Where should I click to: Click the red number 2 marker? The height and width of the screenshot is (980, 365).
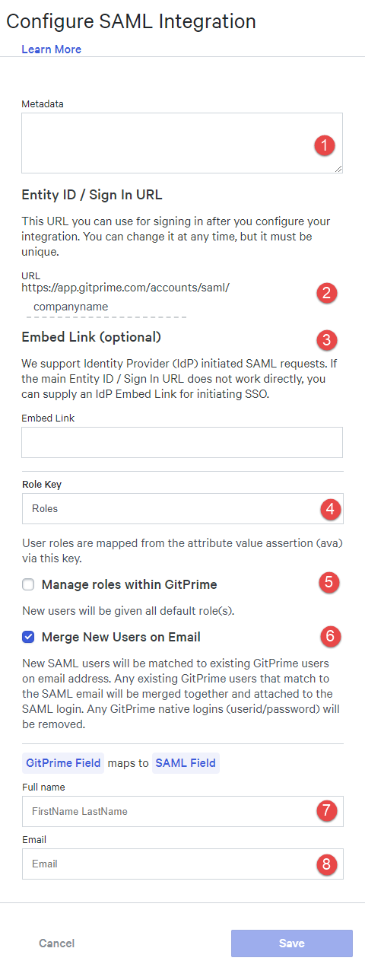(x=327, y=293)
